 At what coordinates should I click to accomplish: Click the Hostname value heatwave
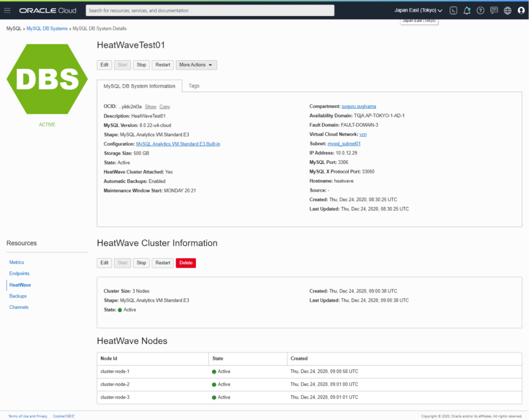[344, 181]
